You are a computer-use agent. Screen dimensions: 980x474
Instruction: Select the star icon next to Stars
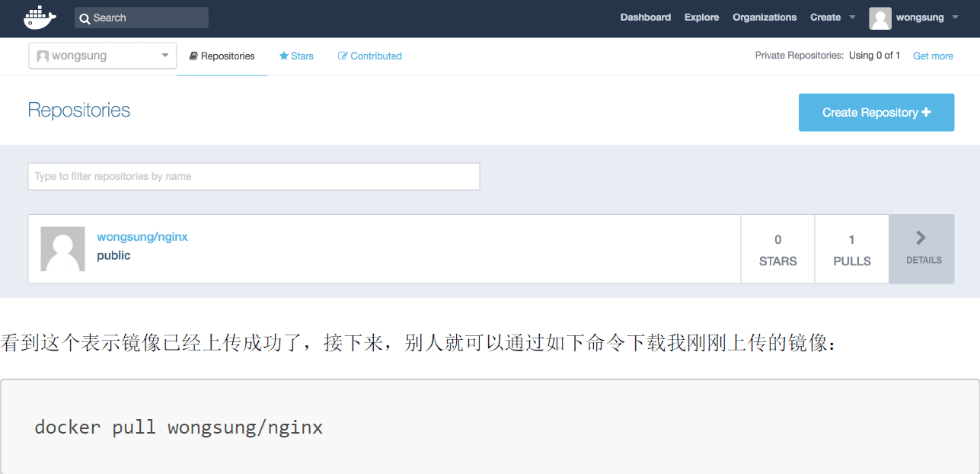tap(285, 55)
